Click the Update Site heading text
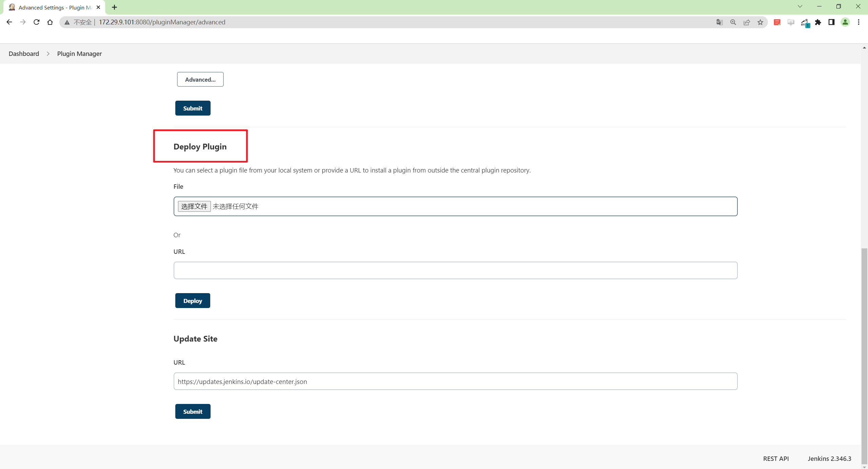 (x=195, y=339)
